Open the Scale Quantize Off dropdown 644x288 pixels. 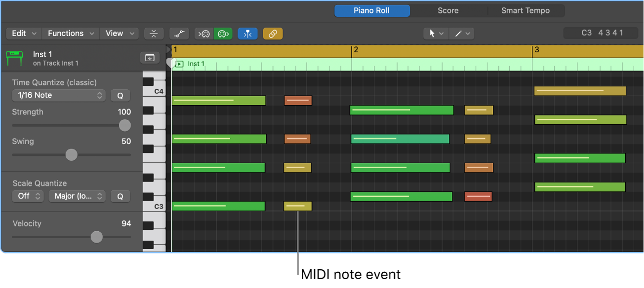point(28,196)
